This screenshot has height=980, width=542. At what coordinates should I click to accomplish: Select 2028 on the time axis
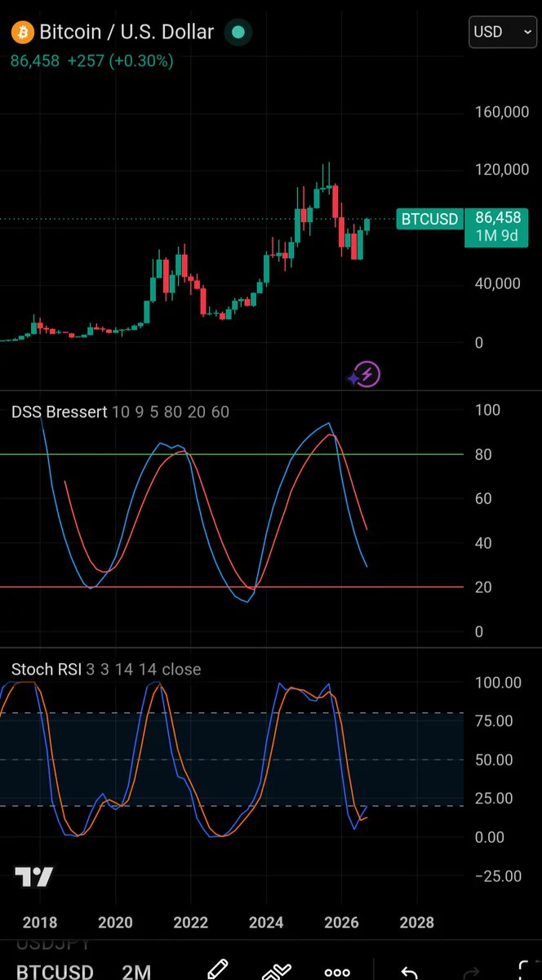pos(417,923)
